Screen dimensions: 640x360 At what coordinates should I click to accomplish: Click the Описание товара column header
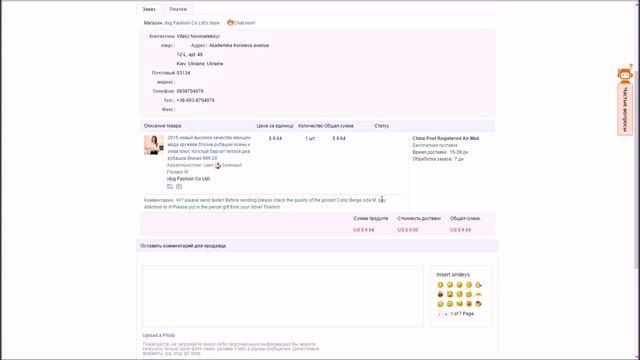click(162, 126)
